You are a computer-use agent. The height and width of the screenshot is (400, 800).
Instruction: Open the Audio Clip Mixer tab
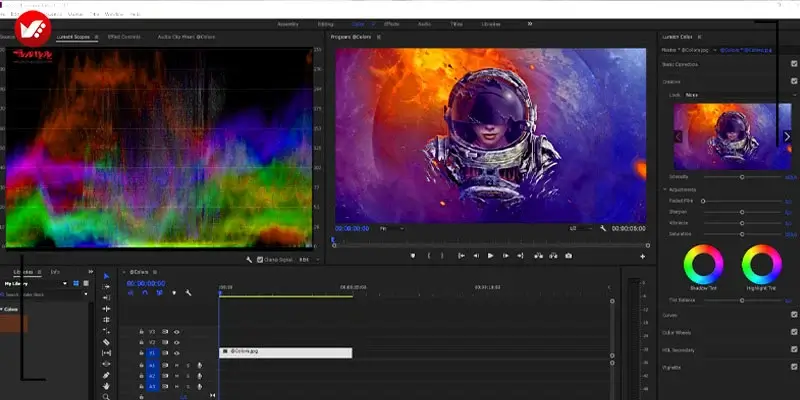[186, 37]
